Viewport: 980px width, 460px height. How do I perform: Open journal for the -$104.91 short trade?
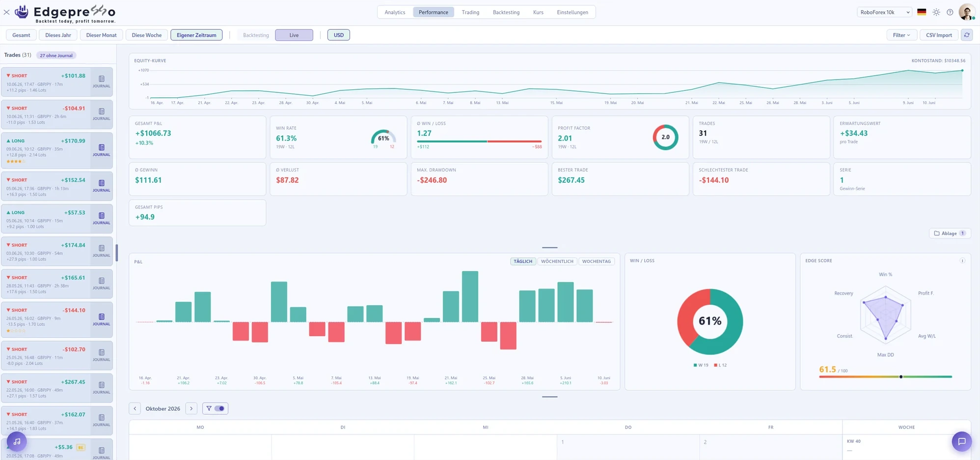pos(102,114)
